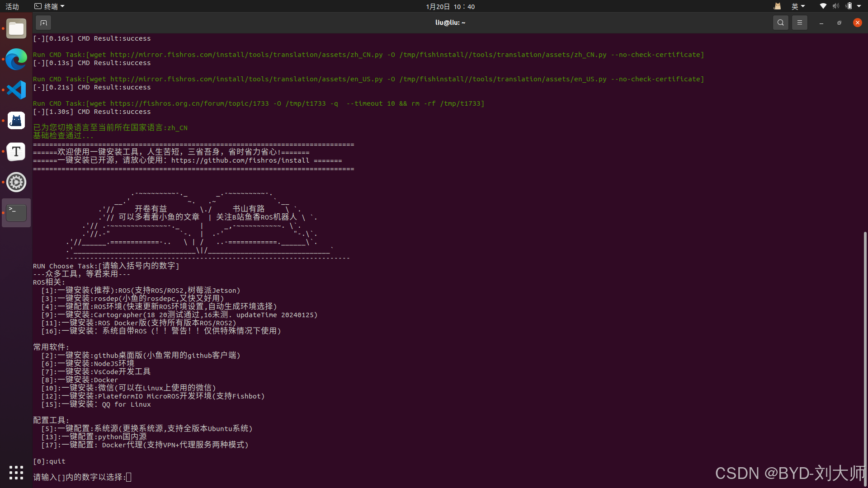Open the Files app in the dock

point(16,29)
